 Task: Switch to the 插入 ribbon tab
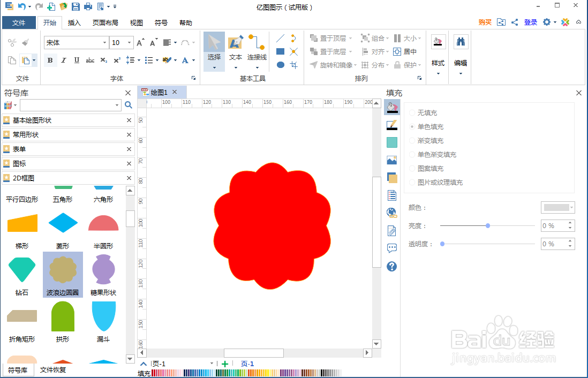[x=74, y=22]
